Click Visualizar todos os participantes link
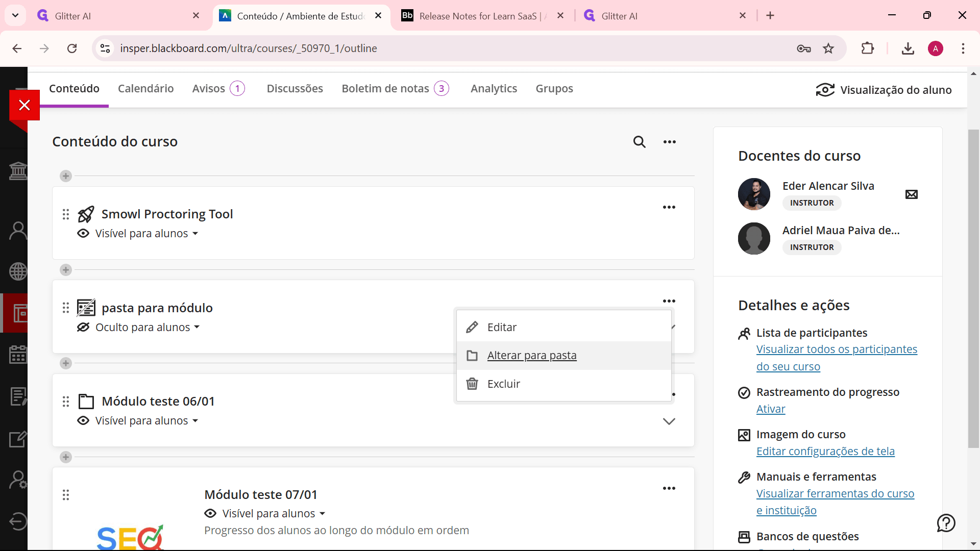The width and height of the screenshot is (980, 551). coord(837,358)
